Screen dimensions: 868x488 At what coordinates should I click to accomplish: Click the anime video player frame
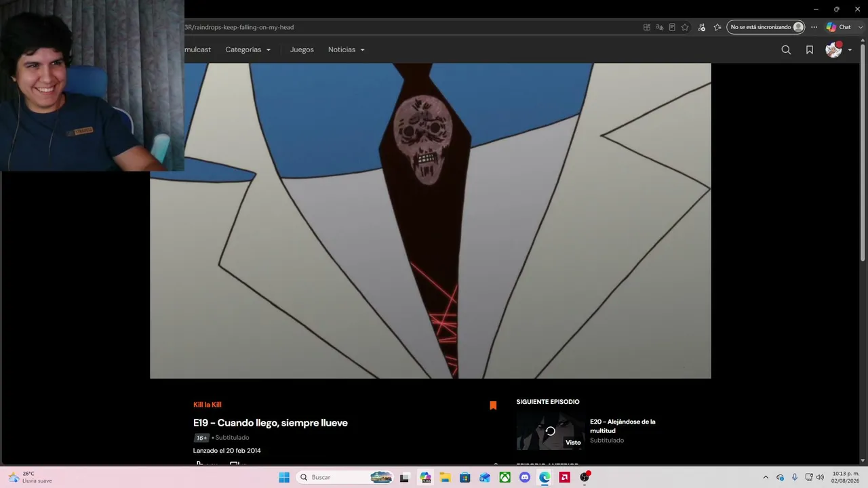431,221
